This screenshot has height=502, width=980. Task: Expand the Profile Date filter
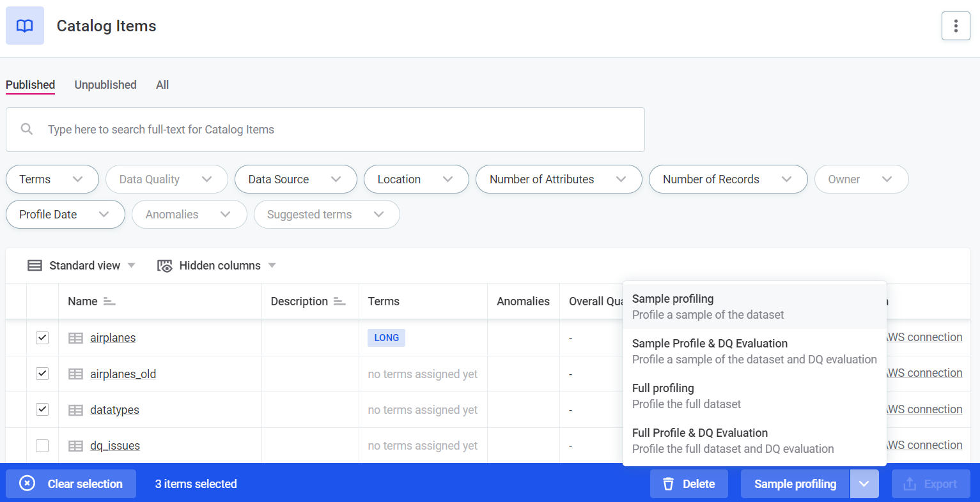65,214
